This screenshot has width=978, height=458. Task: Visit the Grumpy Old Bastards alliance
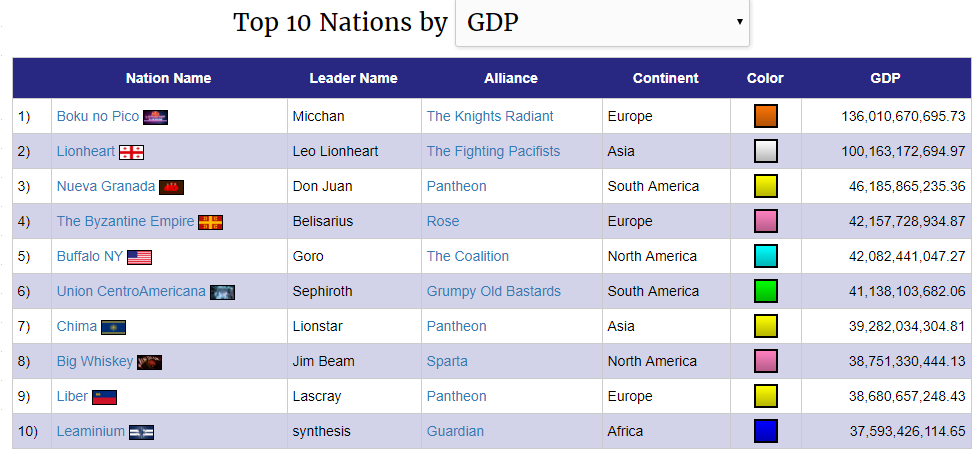(x=493, y=292)
